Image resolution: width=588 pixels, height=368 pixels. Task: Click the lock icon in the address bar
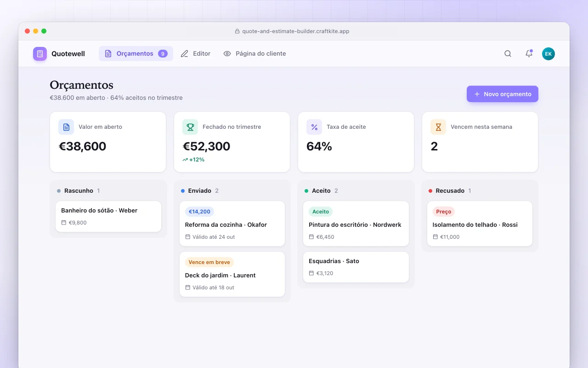[237, 31]
